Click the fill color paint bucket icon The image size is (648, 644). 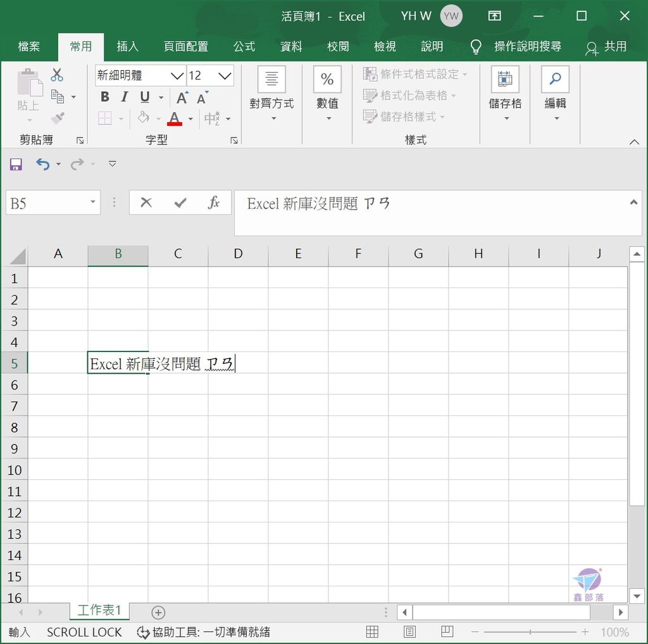pos(144,118)
